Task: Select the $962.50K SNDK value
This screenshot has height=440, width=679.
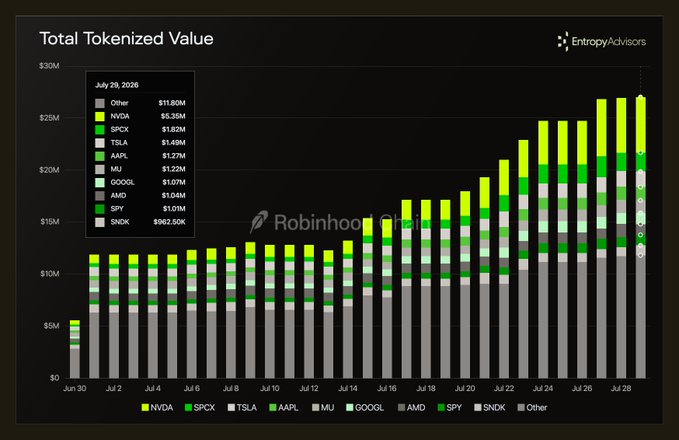Action: 169,222
